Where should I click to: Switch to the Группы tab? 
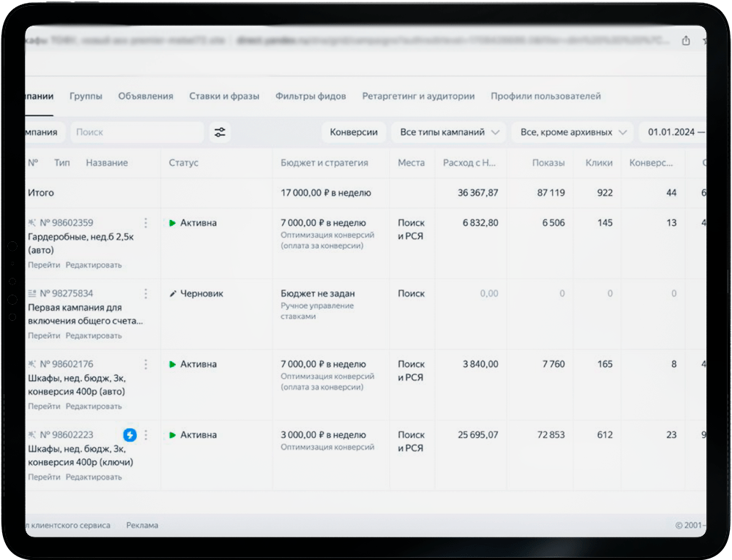(86, 96)
